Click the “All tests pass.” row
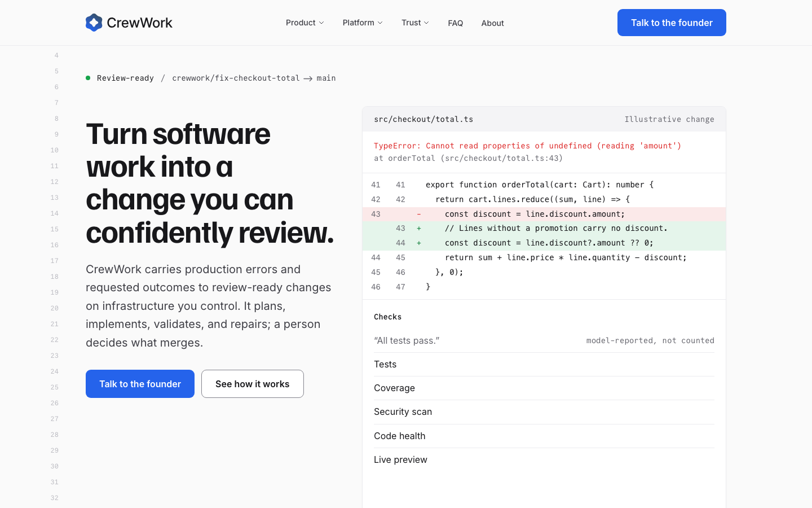The height and width of the screenshot is (508, 812). click(x=544, y=340)
